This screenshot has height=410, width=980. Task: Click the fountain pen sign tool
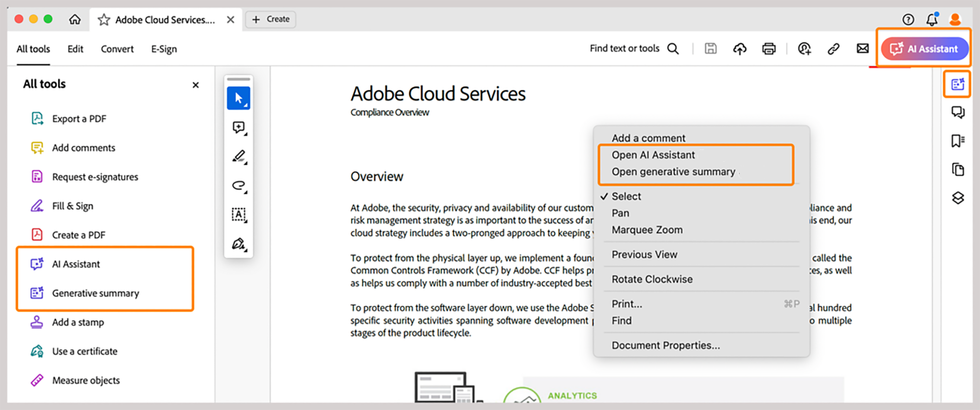(x=238, y=244)
